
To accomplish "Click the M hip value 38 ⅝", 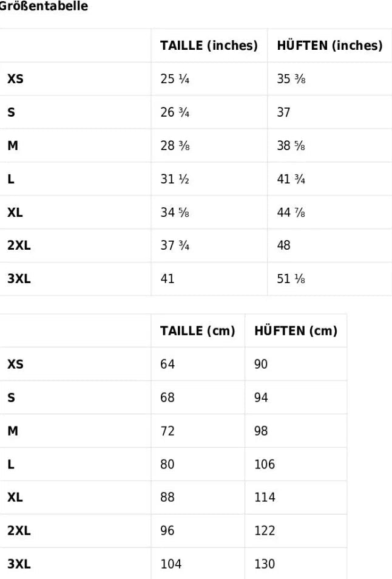I will [x=291, y=145].
